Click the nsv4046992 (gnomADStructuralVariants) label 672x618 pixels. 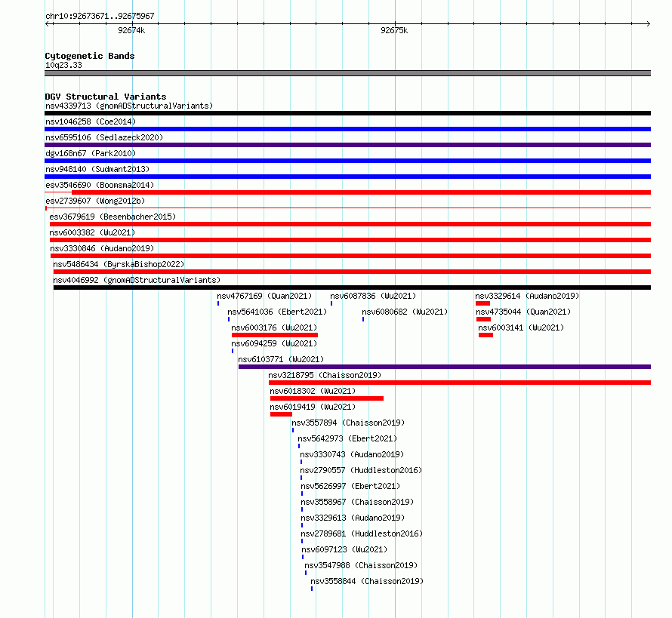point(137,280)
